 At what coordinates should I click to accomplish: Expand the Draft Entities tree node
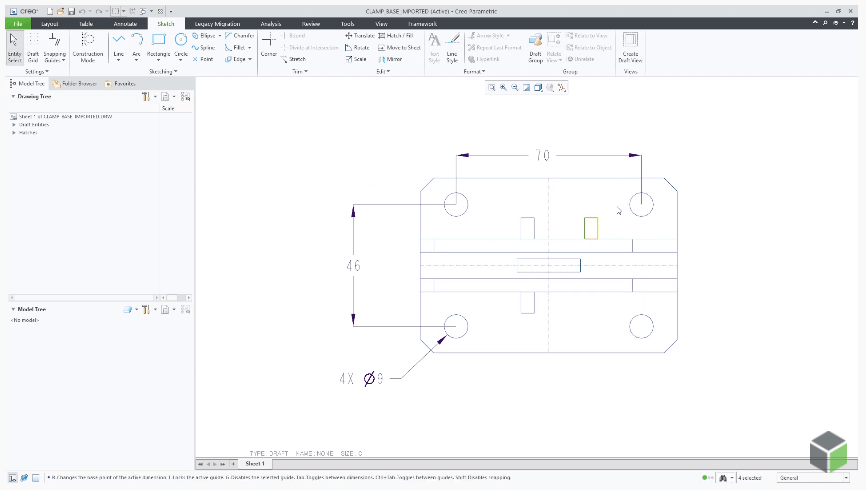coord(14,124)
